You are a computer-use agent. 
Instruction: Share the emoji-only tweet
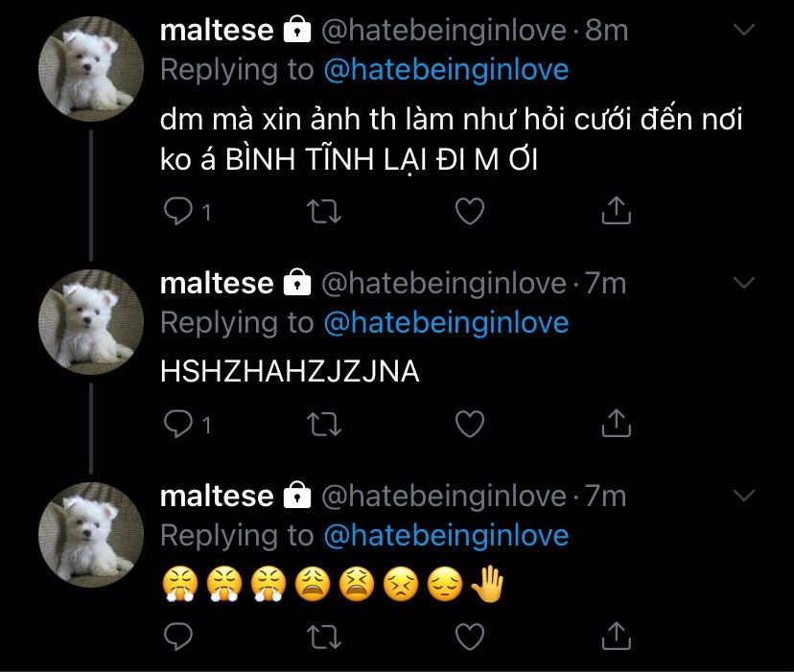615,634
